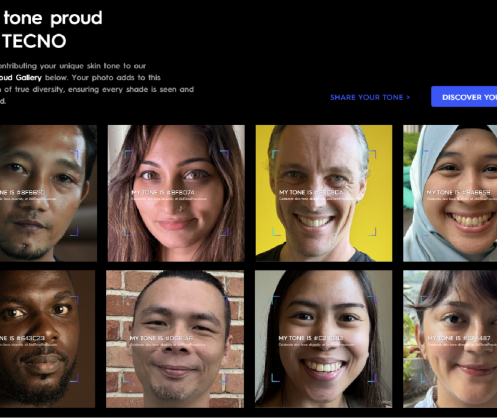Screen dimensions: 497x418
Task: Click the TECNO heading text
Action: (x=35, y=41)
